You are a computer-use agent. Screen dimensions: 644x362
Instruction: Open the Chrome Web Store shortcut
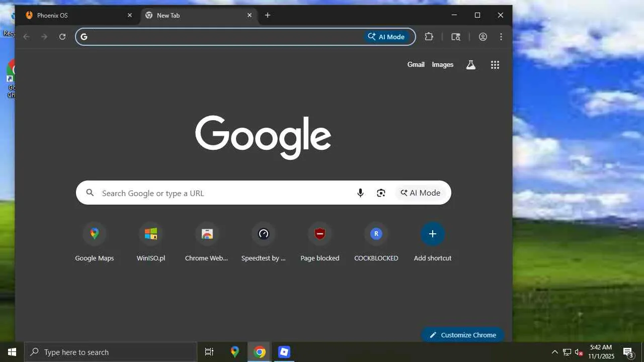207,242
